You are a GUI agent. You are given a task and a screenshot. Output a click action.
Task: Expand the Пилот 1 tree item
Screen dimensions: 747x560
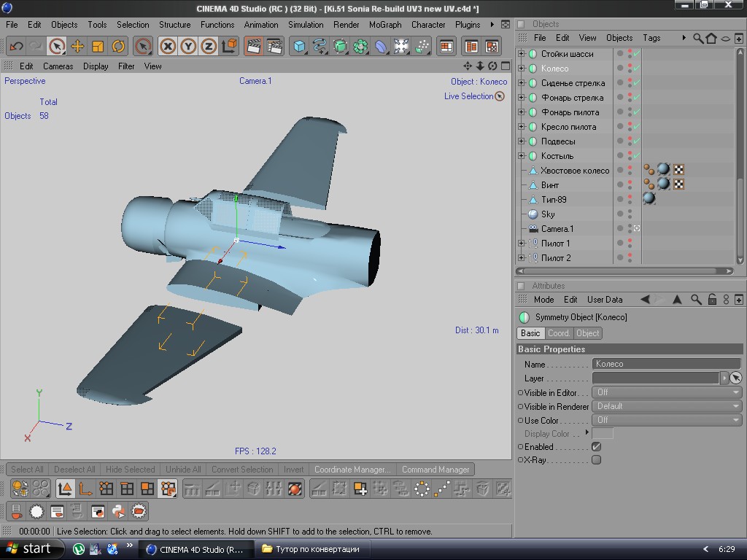tap(521, 244)
